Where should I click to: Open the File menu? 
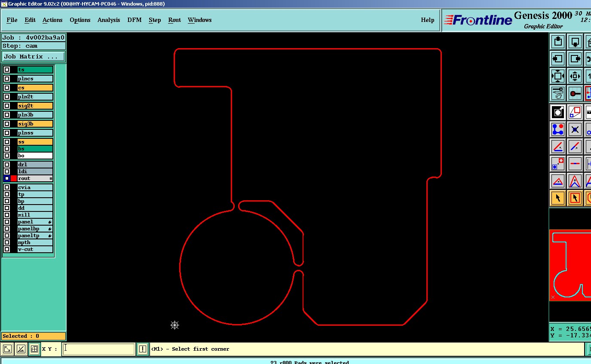tap(12, 20)
